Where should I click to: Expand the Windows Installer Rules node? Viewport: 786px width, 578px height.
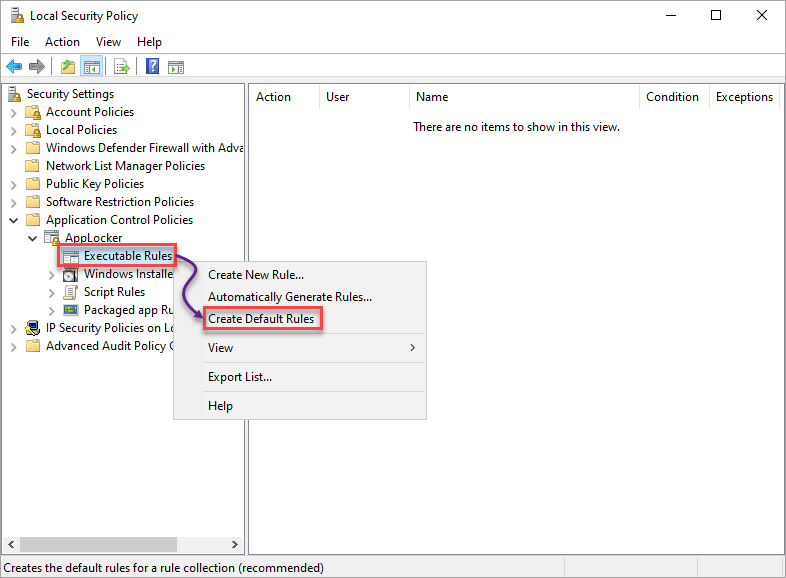tap(52, 275)
